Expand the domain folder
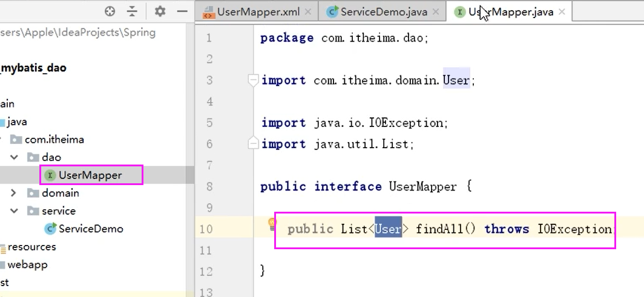Screen dimensions: 644x297 click(13, 193)
